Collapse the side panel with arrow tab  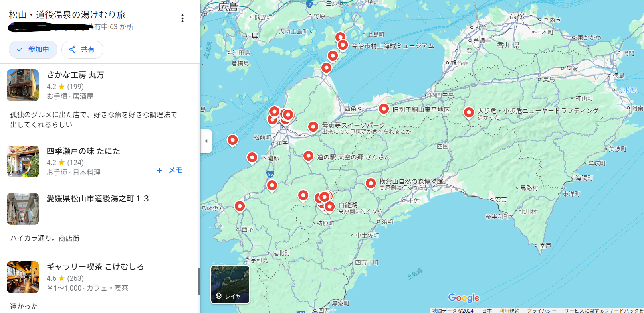coord(206,141)
